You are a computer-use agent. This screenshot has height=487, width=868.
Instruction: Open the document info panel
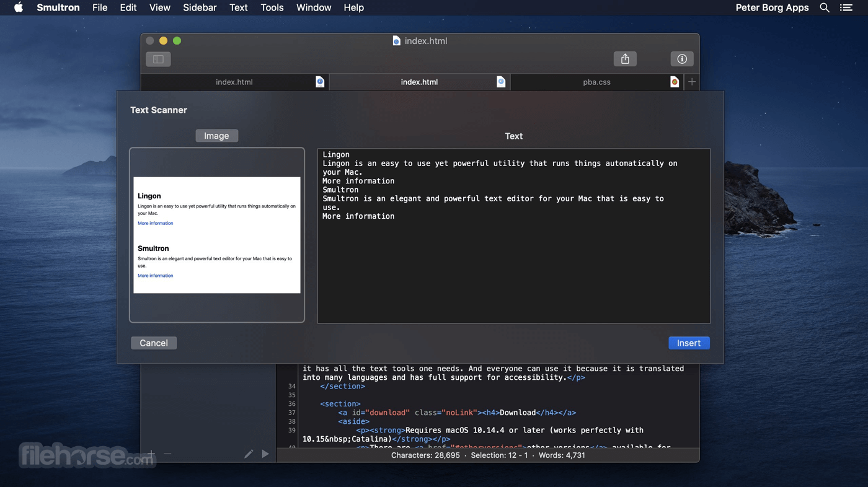(682, 59)
